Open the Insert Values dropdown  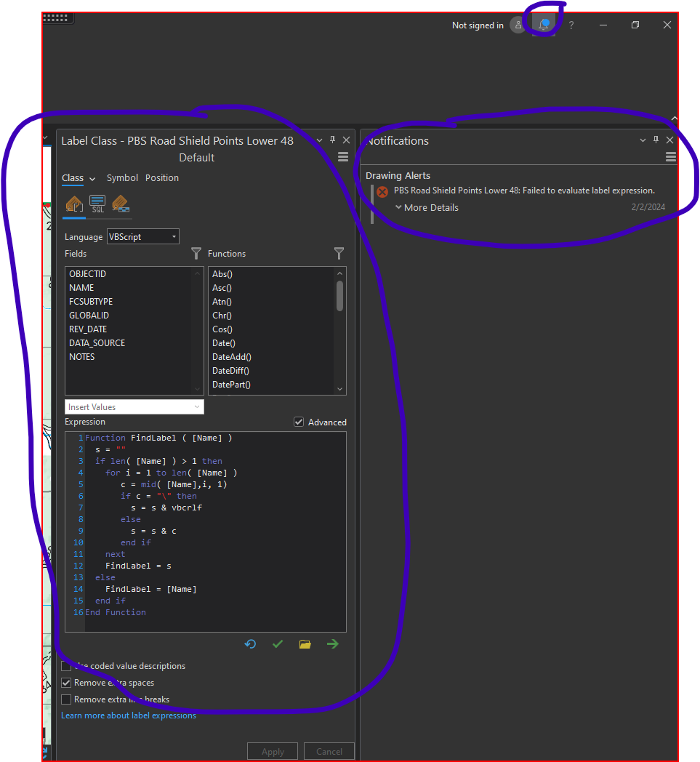tap(134, 406)
